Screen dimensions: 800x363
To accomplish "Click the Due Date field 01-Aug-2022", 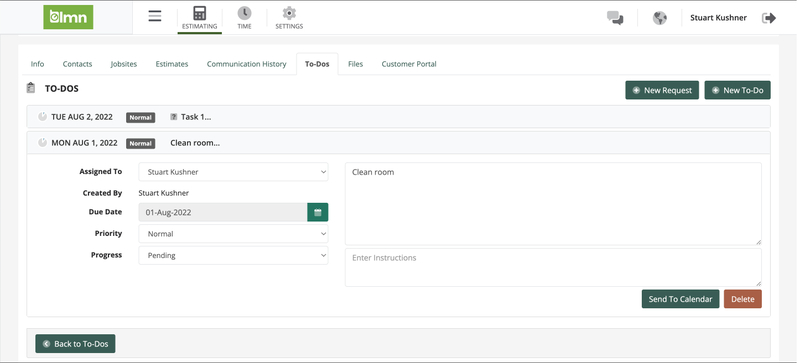I will pyautogui.click(x=223, y=212).
